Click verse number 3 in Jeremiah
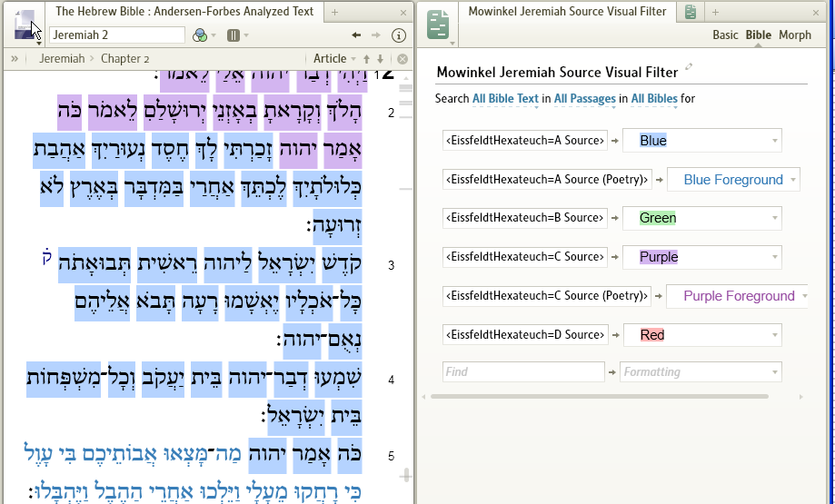Screen dimensions: 835x504 coord(391,265)
